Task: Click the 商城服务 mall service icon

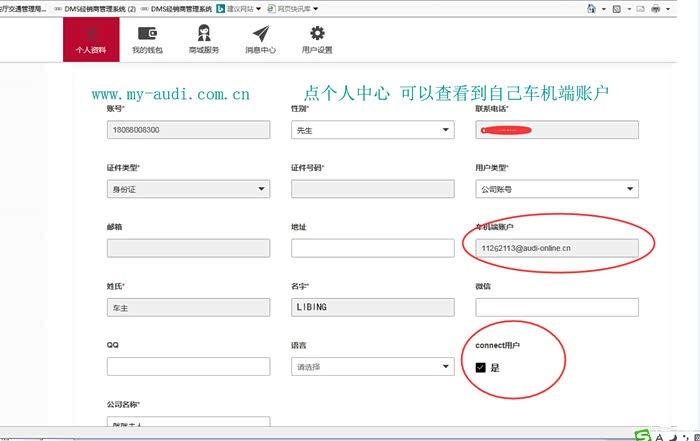Action: pos(203,35)
